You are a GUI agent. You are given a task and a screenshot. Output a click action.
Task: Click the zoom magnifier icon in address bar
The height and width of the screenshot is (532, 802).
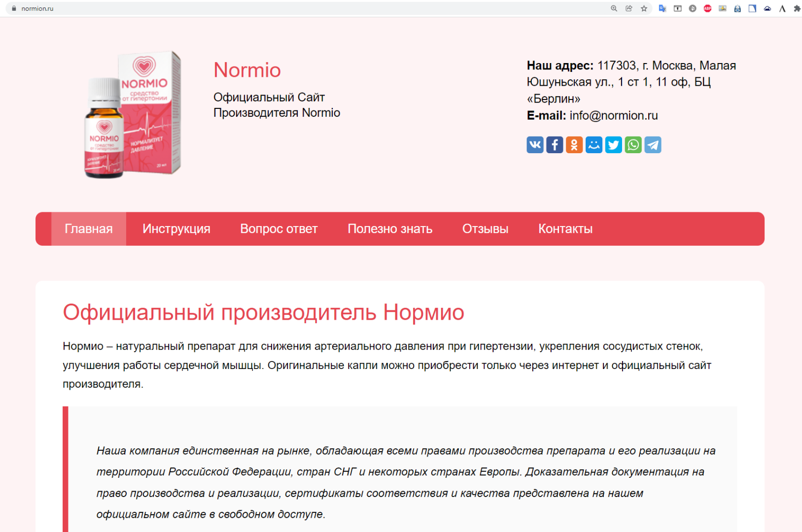pos(614,8)
